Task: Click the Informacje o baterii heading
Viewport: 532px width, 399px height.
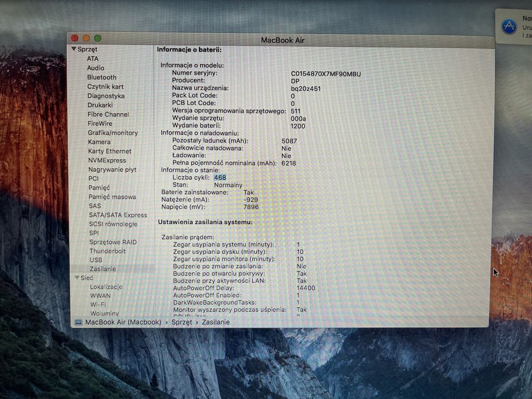Action: (189, 49)
